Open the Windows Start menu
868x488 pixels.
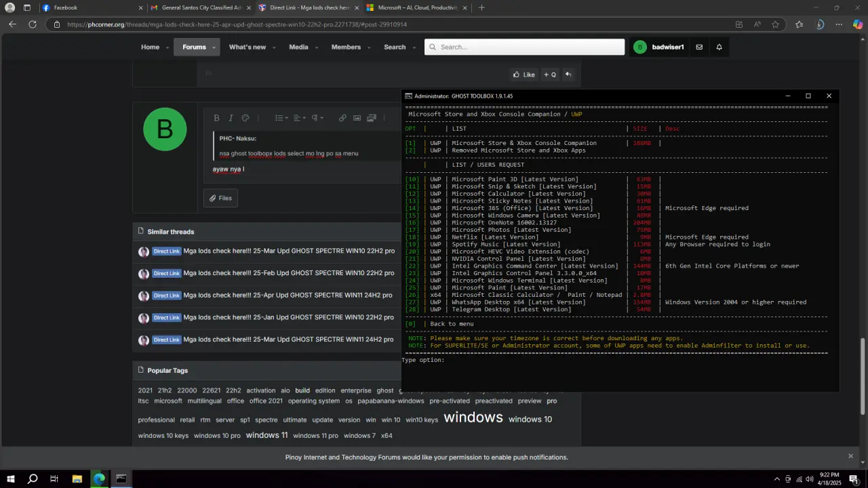point(11,479)
